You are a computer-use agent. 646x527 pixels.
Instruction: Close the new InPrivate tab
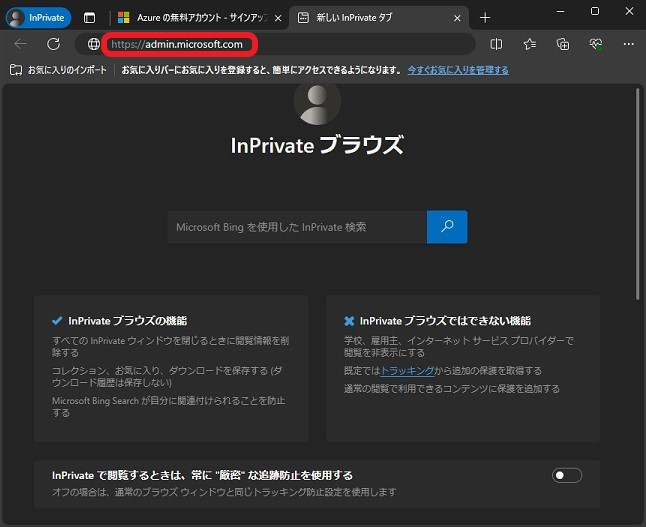457,18
